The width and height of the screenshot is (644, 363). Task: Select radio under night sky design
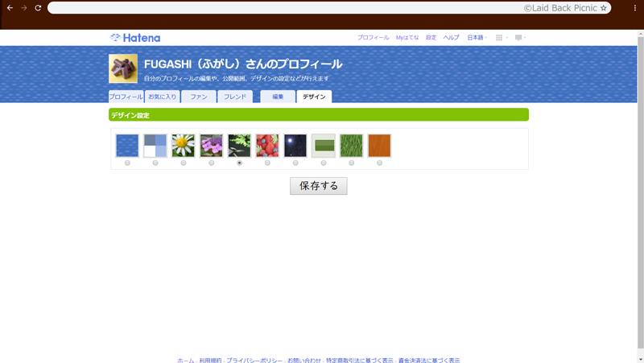point(295,163)
